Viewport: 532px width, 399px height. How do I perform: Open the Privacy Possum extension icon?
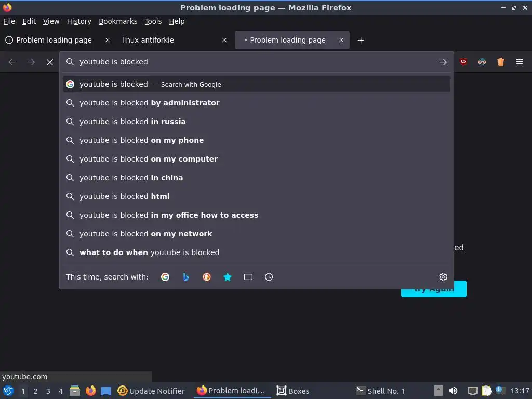(x=482, y=62)
